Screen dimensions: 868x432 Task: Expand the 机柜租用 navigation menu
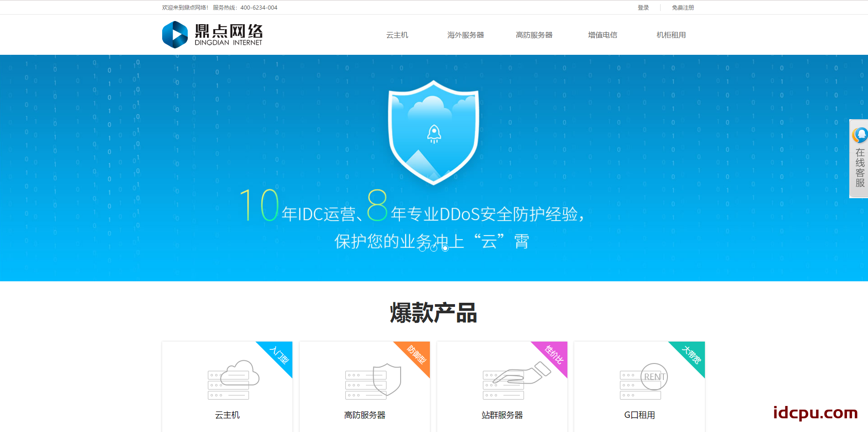click(671, 35)
